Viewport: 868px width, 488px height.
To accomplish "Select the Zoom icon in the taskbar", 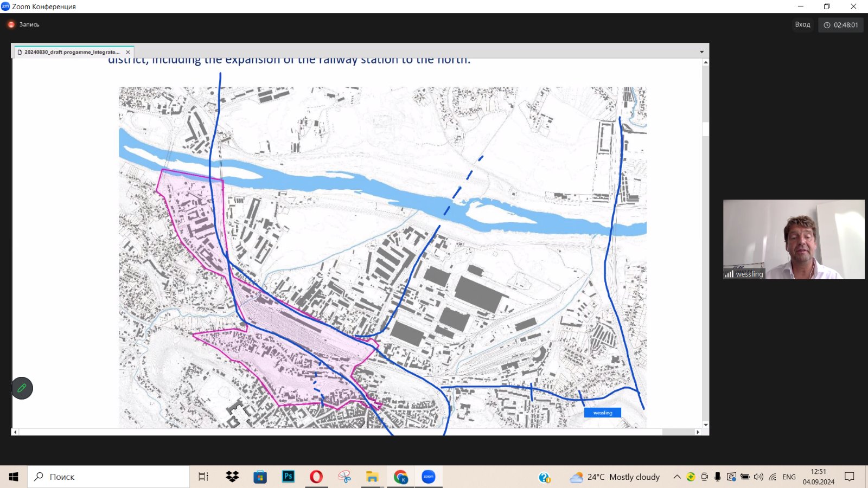I will [429, 477].
